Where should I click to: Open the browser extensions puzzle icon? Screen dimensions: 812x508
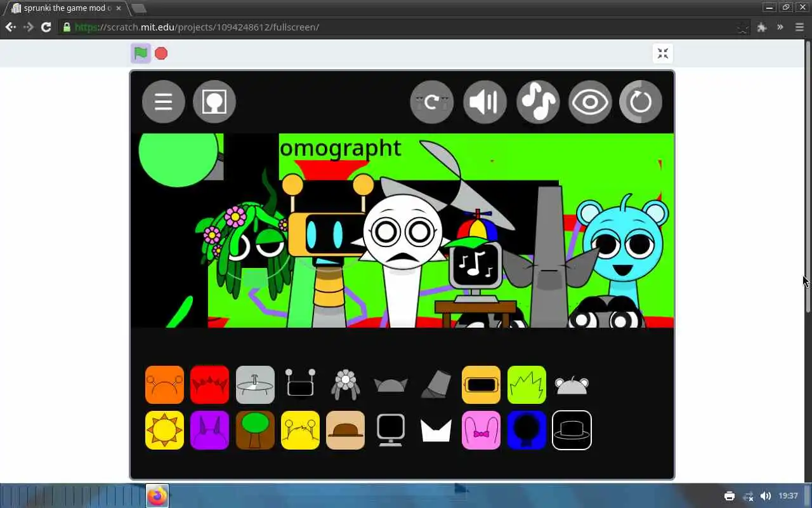coord(762,27)
